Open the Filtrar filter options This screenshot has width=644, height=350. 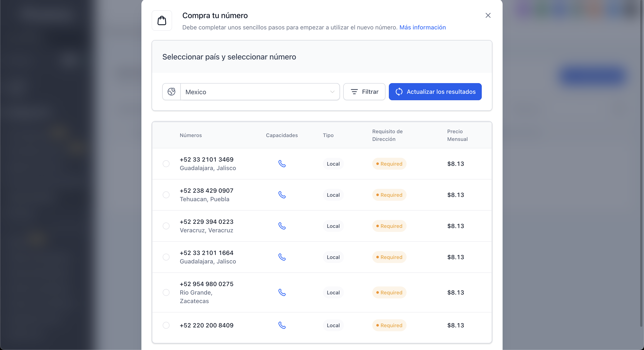364,92
